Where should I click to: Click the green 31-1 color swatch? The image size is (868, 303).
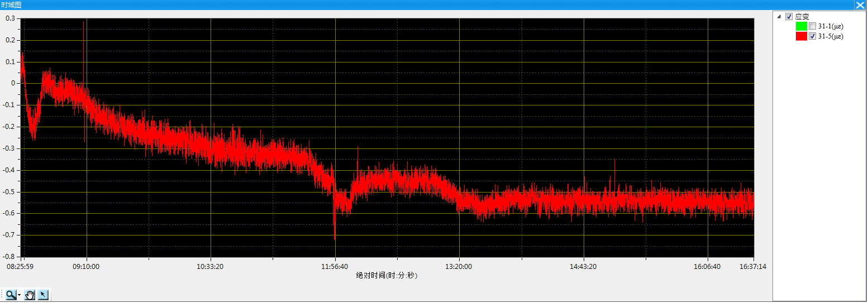pyautogui.click(x=801, y=26)
